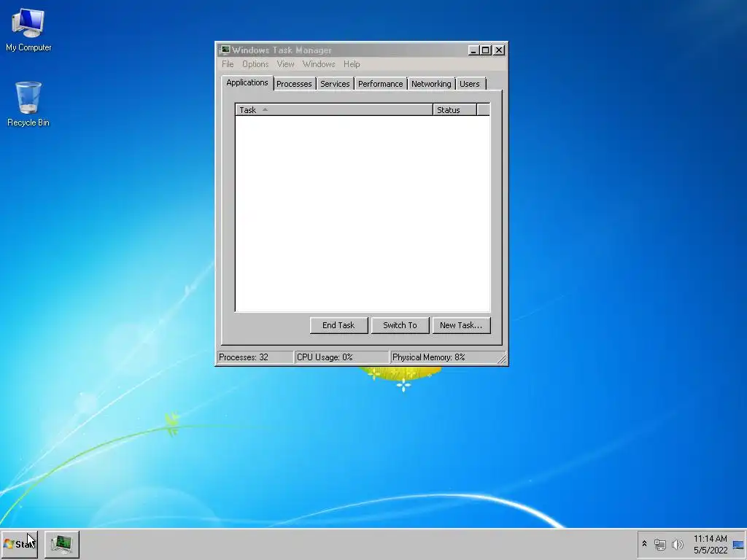Open the Help menu
747x560 pixels.
352,64
